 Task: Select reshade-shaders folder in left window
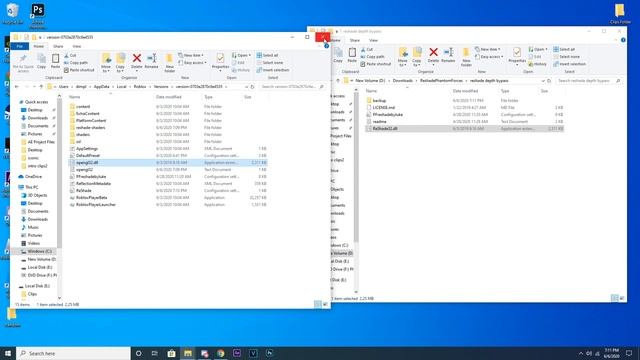[168, 127]
